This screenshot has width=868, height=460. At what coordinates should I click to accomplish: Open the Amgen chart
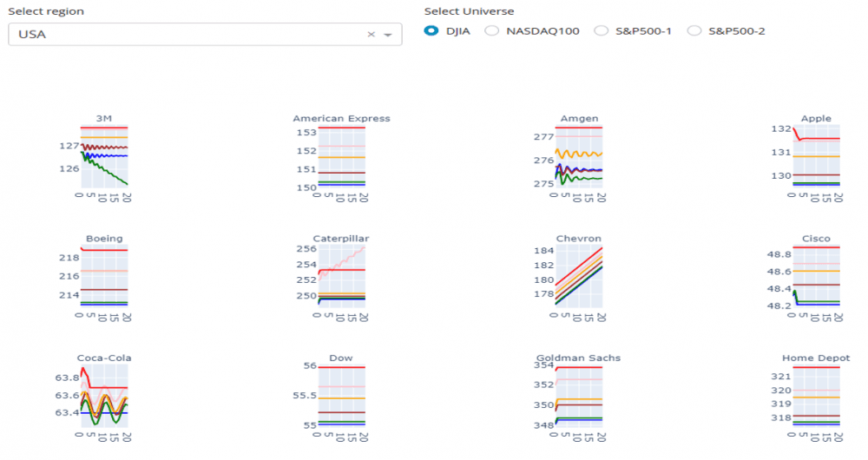pyautogui.click(x=579, y=156)
